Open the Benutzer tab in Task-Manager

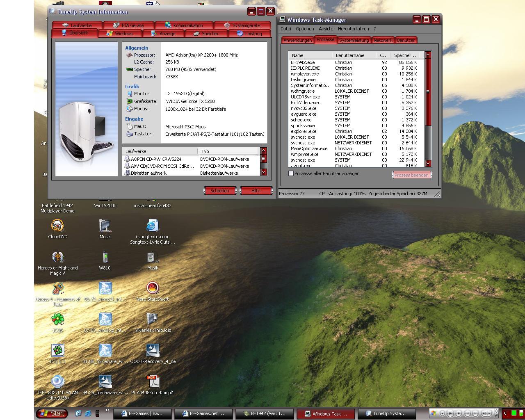point(406,40)
